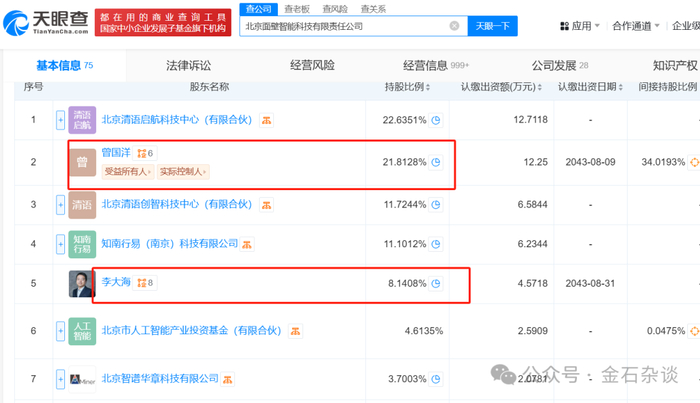The height and width of the screenshot is (403, 700).
Task: Open 北京清语启航科技中心（有限合伙） link
Action: click(177, 120)
